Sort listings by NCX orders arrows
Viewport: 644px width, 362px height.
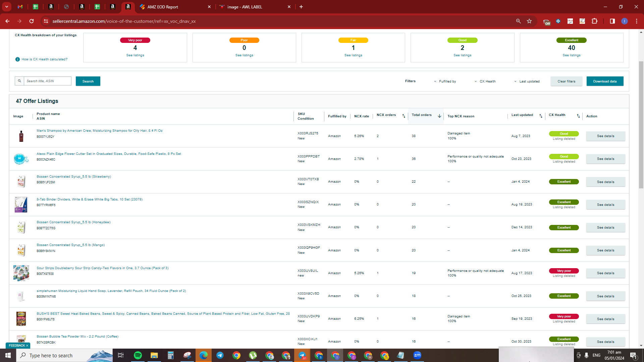coord(404,116)
